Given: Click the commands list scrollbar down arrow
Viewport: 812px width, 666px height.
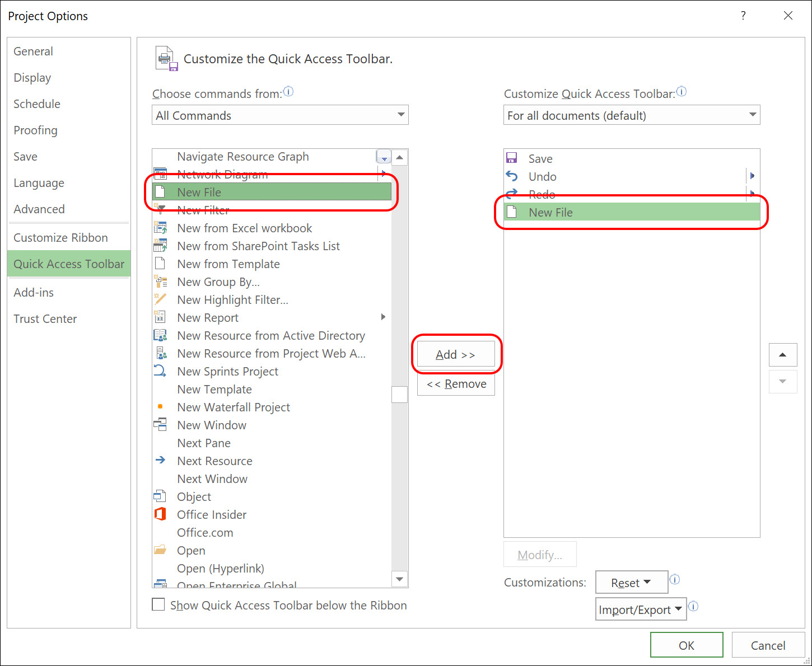Looking at the screenshot, I should (400, 579).
